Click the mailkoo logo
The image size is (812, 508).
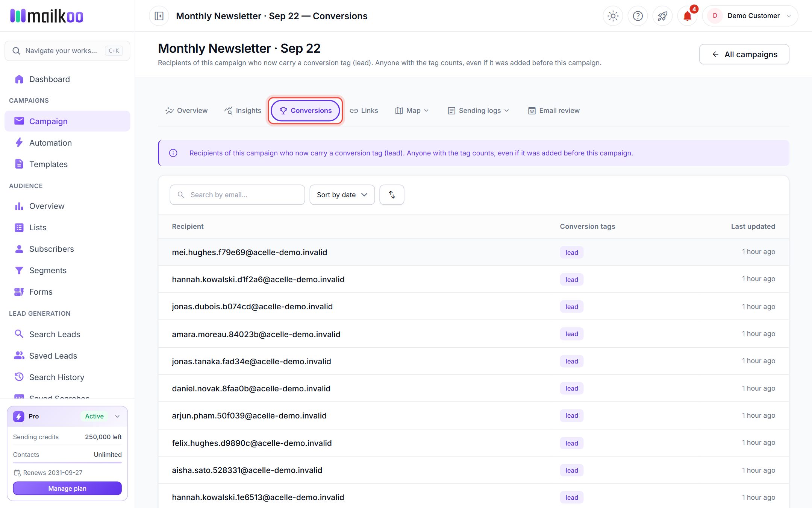(x=47, y=16)
